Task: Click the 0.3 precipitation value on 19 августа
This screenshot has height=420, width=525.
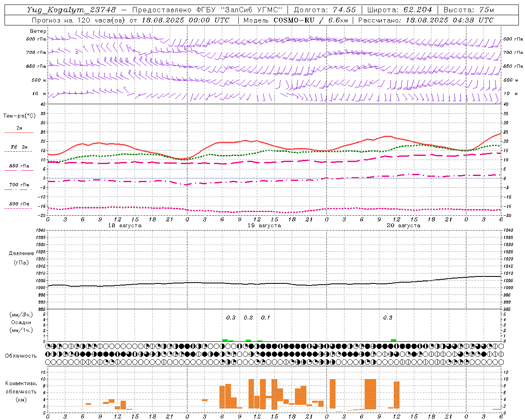Action: (231, 317)
